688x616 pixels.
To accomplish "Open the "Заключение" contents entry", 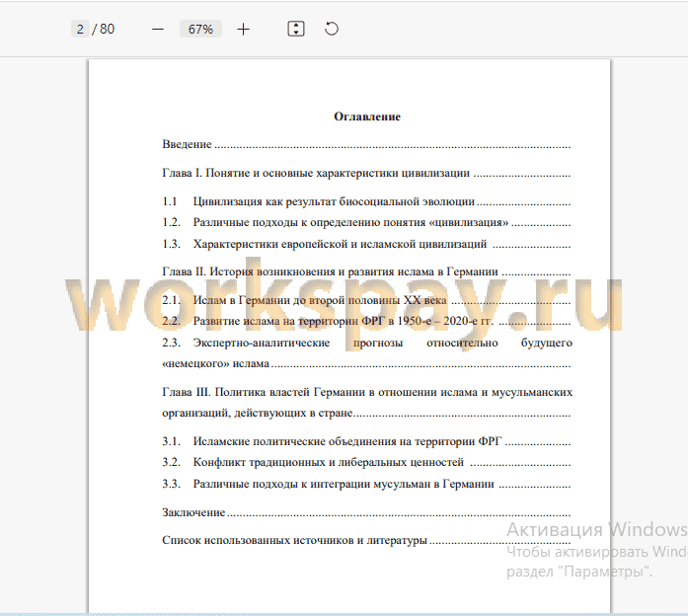I will click(366, 512).
